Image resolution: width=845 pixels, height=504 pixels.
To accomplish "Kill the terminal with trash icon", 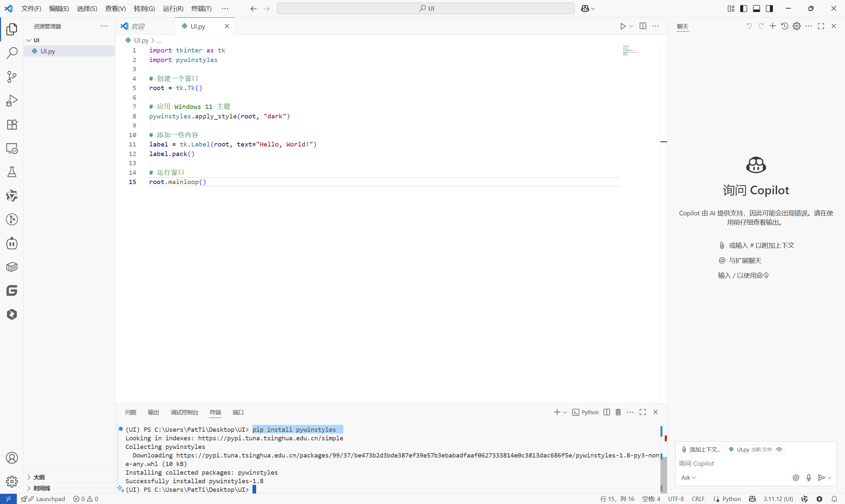I will click(x=618, y=412).
